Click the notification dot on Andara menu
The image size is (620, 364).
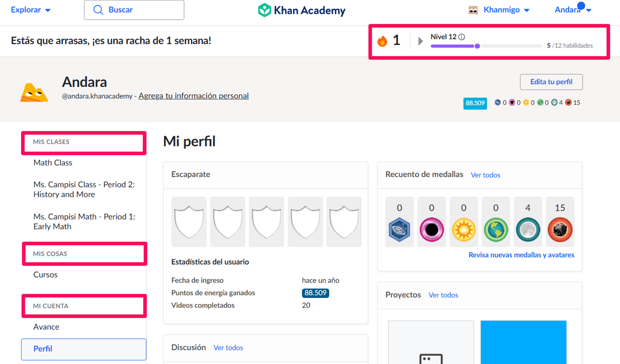coord(581,5)
